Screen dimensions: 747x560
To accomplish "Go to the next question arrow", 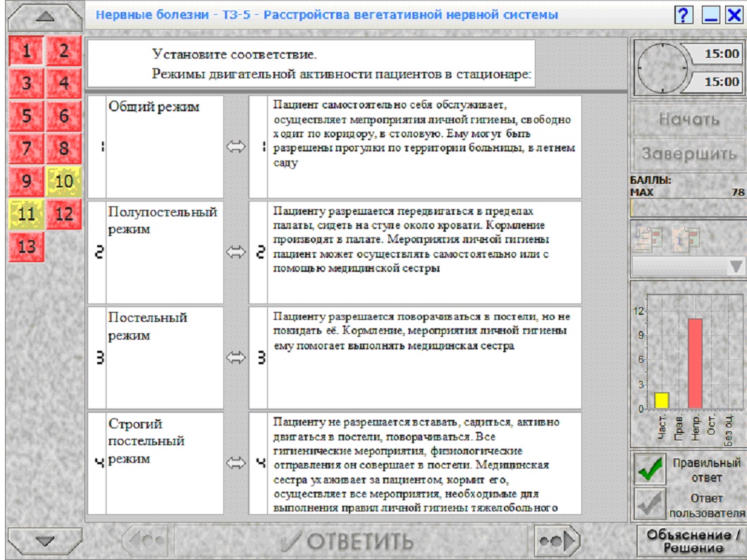I will pyautogui.click(x=556, y=540).
